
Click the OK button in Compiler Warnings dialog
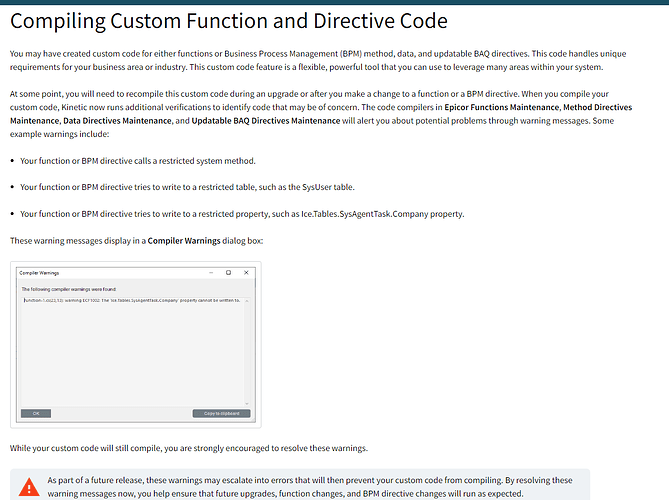tap(36, 413)
